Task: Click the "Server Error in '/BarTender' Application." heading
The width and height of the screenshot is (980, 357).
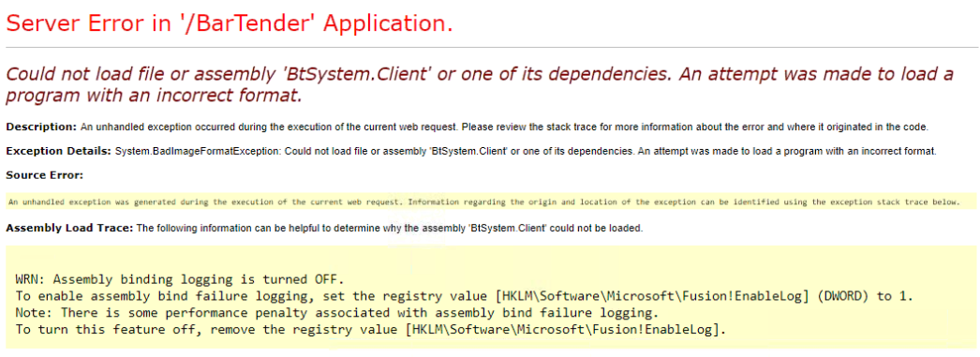Action: (229, 23)
